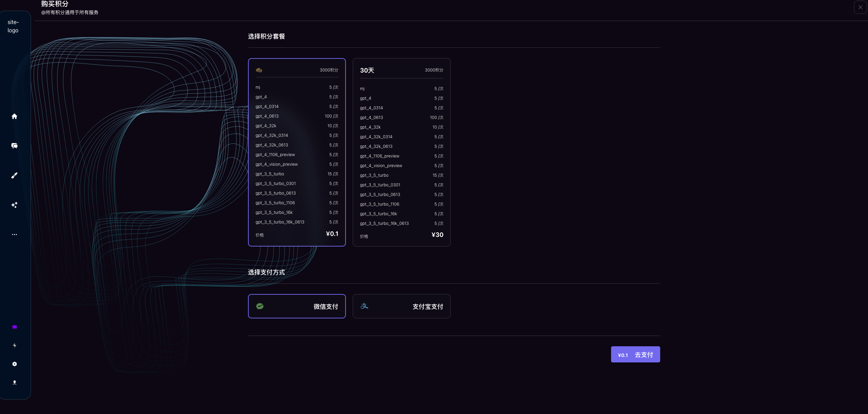Choose 支付宝支付 payment method

[x=401, y=306]
